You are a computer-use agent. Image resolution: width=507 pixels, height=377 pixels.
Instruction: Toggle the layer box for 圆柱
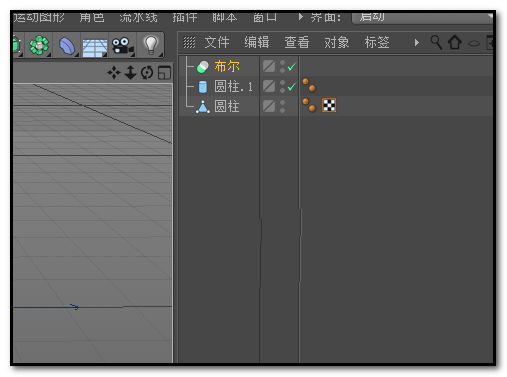click(x=269, y=106)
